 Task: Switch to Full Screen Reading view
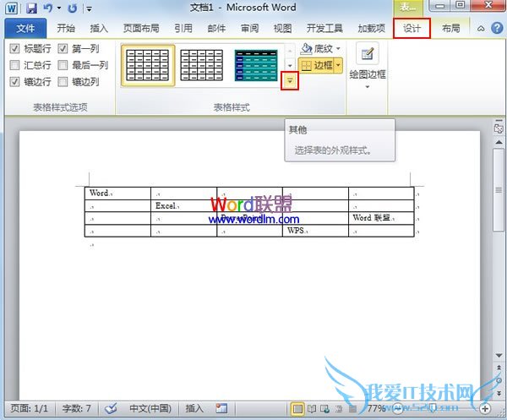311,409
